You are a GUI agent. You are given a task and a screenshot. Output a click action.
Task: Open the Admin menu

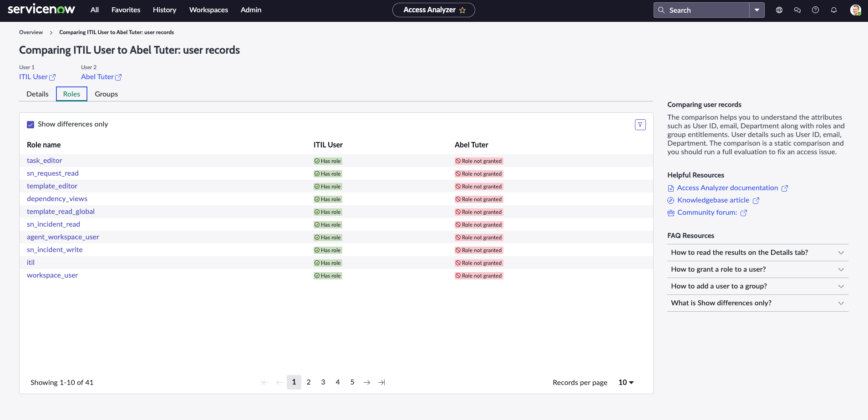[251, 10]
